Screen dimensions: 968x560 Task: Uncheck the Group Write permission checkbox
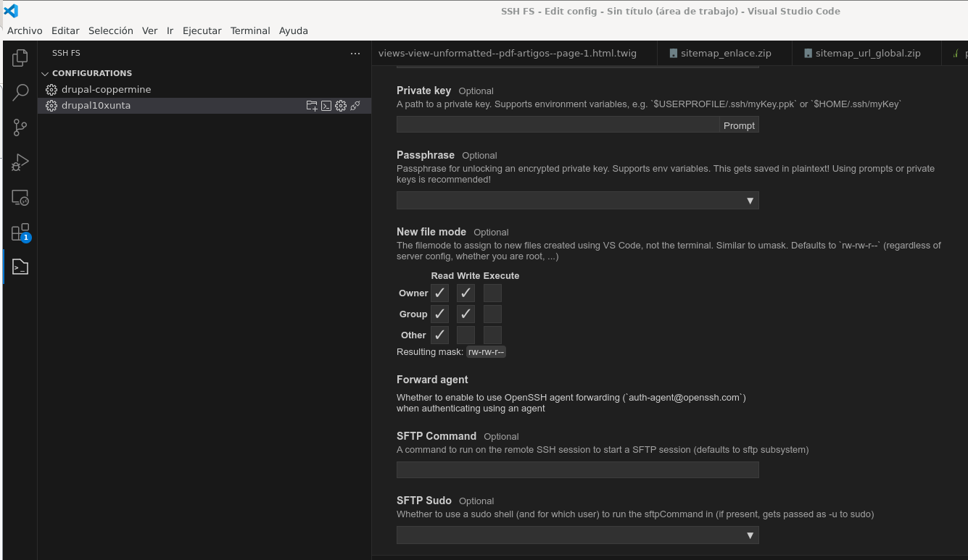[466, 314]
